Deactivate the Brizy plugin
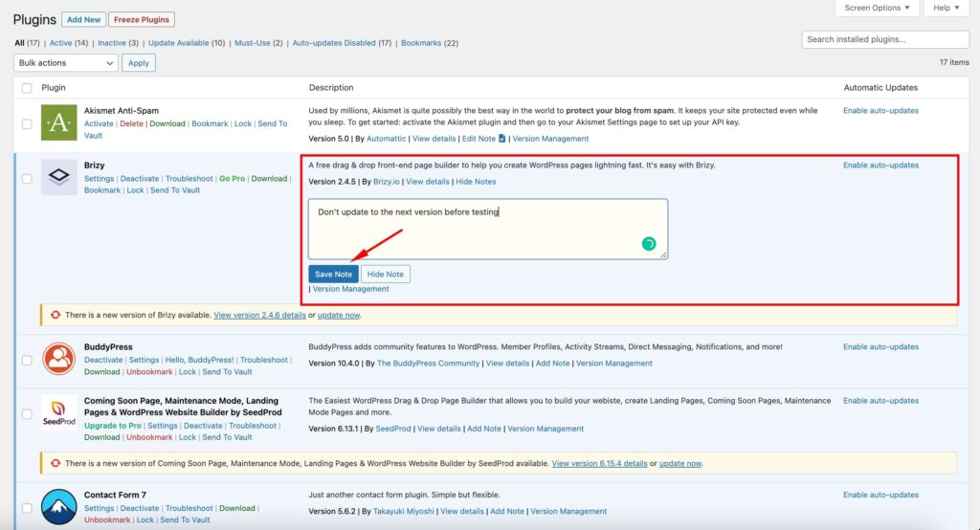This screenshot has height=530, width=980. (x=140, y=179)
